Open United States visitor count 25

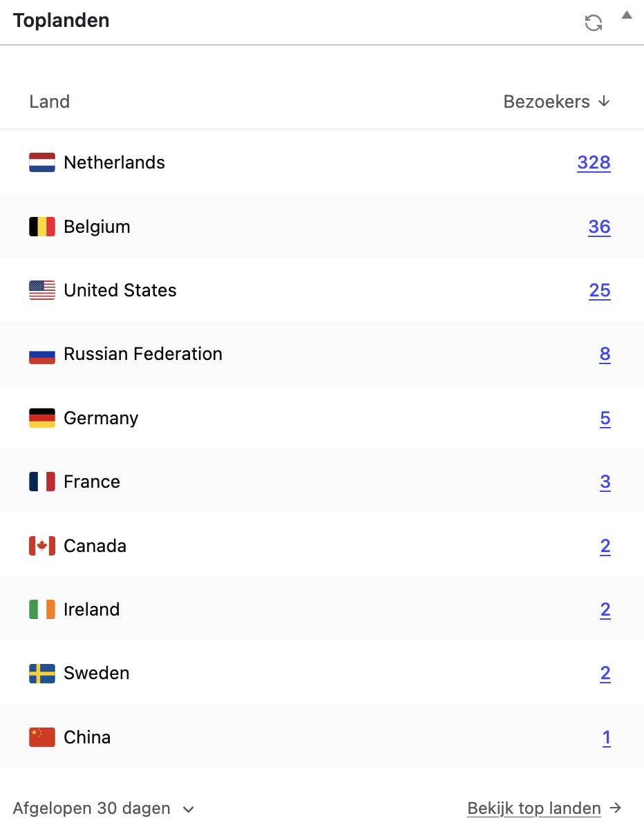(600, 290)
